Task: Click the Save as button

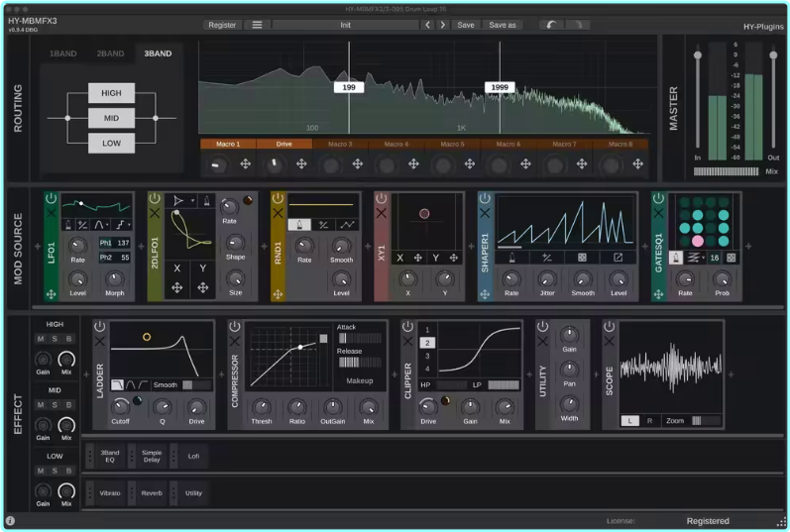Action: pos(503,25)
